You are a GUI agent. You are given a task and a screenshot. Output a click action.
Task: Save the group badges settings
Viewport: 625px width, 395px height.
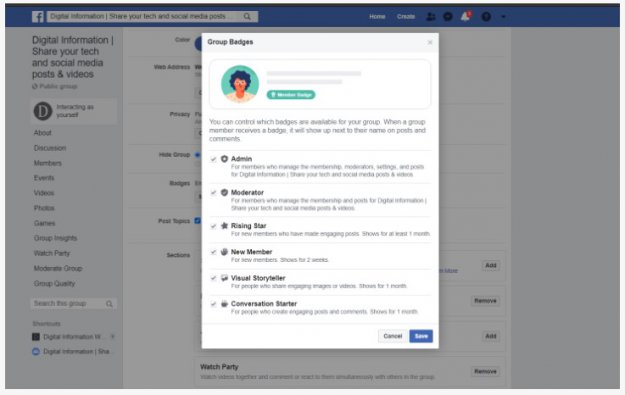pos(421,336)
